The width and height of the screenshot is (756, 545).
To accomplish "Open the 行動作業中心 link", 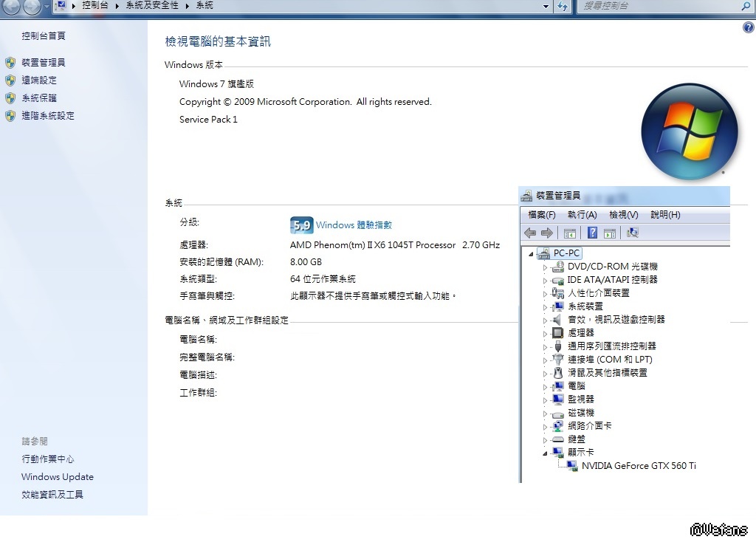I will coord(48,459).
